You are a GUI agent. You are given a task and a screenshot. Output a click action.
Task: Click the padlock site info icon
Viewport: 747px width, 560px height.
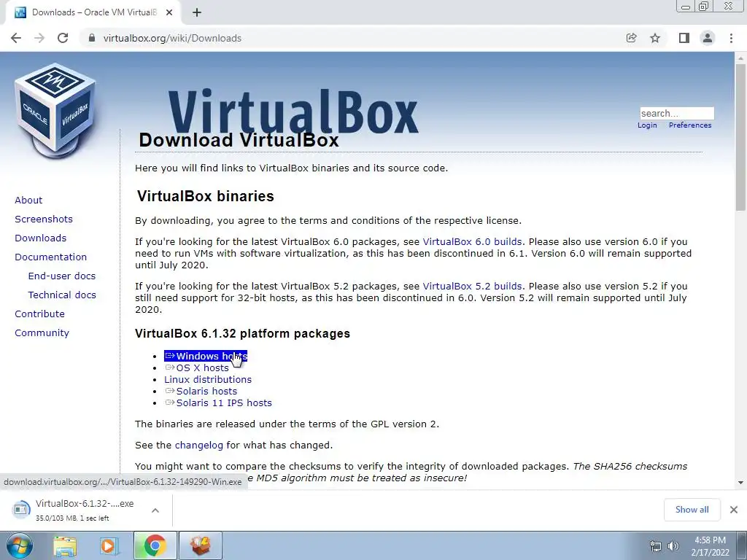(92, 38)
